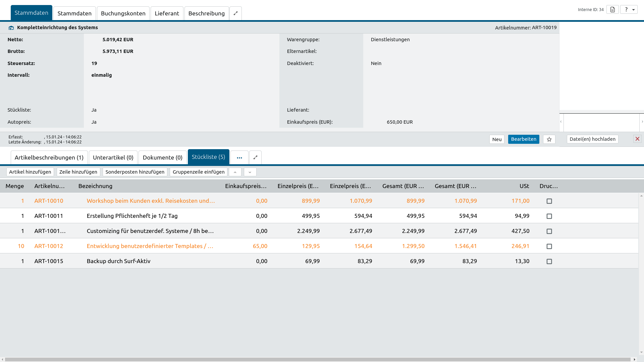This screenshot has height=362, width=644.
Task: Toggle Druck checkbox for ART-10010 row
Action: pyautogui.click(x=549, y=201)
